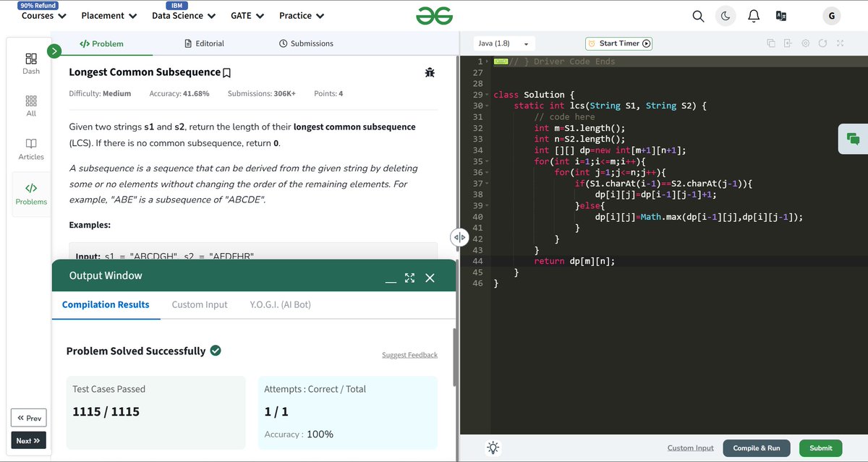This screenshot has height=462, width=868.
Task: Open the notifications bell
Action: click(x=753, y=16)
